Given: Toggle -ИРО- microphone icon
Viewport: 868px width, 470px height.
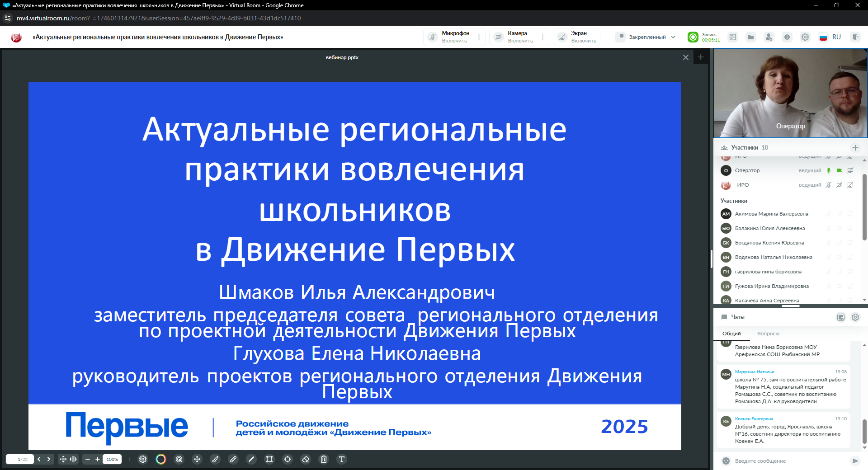Looking at the screenshot, I should [x=829, y=185].
